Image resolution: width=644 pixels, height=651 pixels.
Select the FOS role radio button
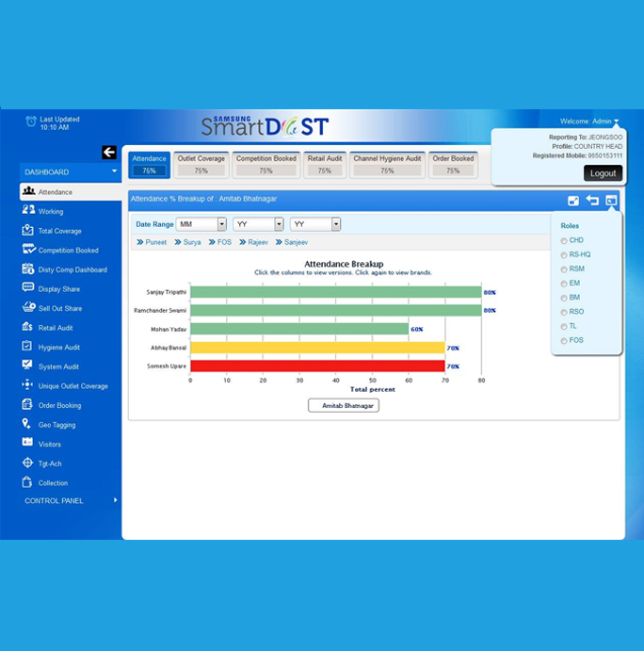pos(564,341)
